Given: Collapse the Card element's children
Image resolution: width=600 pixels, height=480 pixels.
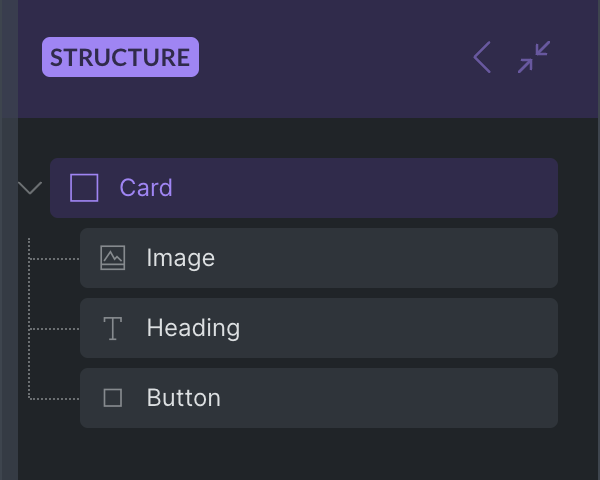Looking at the screenshot, I should click(30, 188).
